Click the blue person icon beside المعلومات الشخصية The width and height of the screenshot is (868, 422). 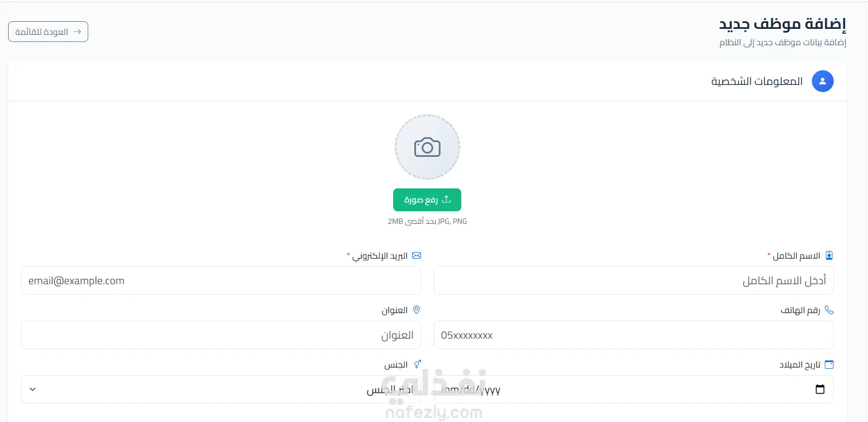822,81
